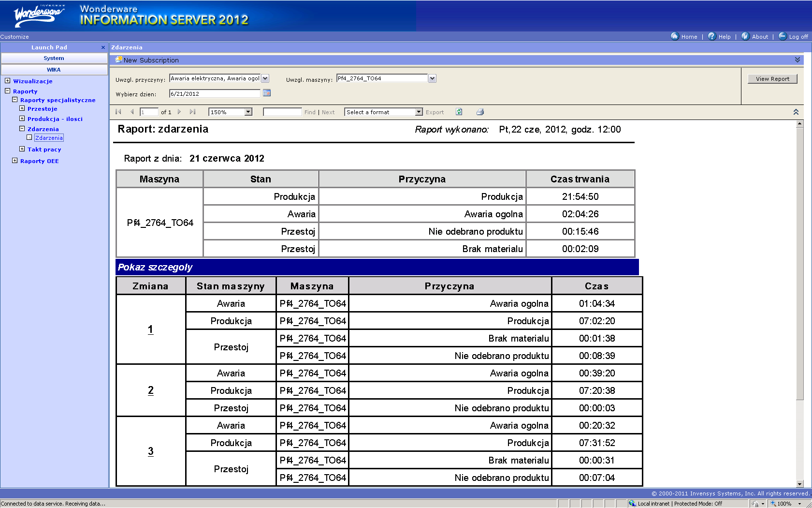
Task: Open Select a format dropdown
Action: [x=419, y=112]
